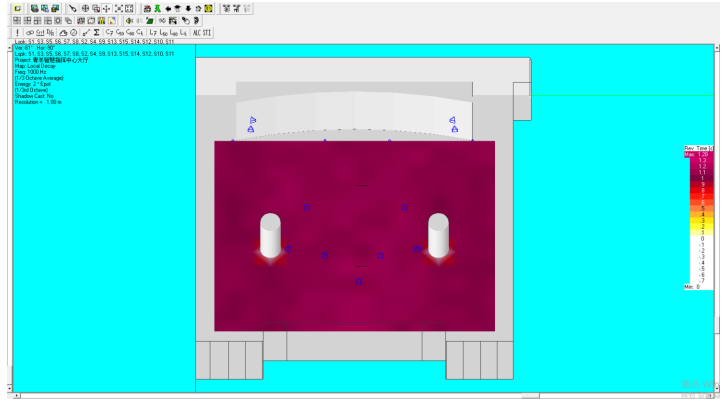Click the crosshair target tool icon
Screen dimensions: 725x404
click(x=85, y=8)
